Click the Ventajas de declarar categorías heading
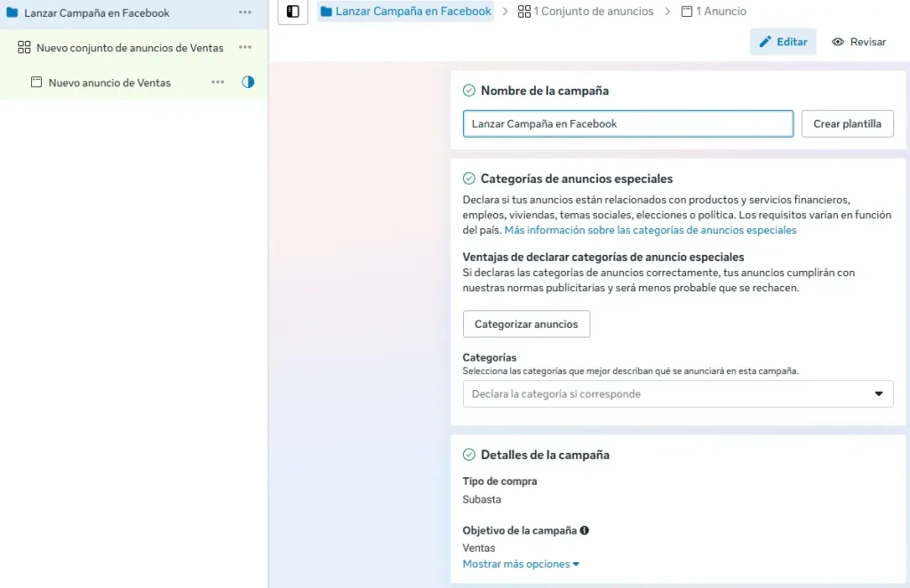Image resolution: width=910 pixels, height=588 pixels. tap(603, 257)
